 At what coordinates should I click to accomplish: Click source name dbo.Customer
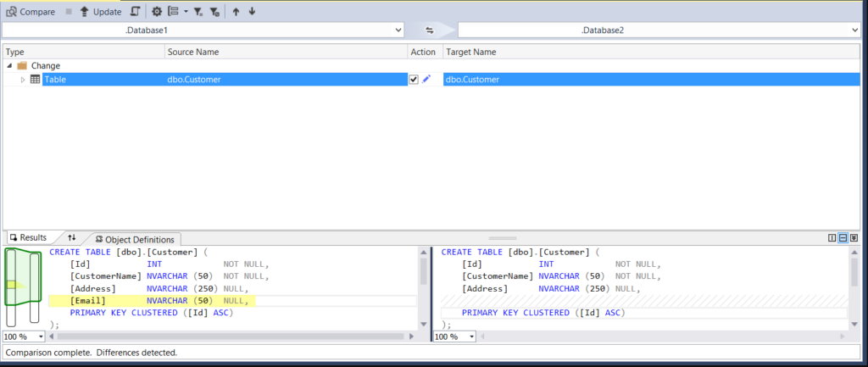(x=194, y=80)
